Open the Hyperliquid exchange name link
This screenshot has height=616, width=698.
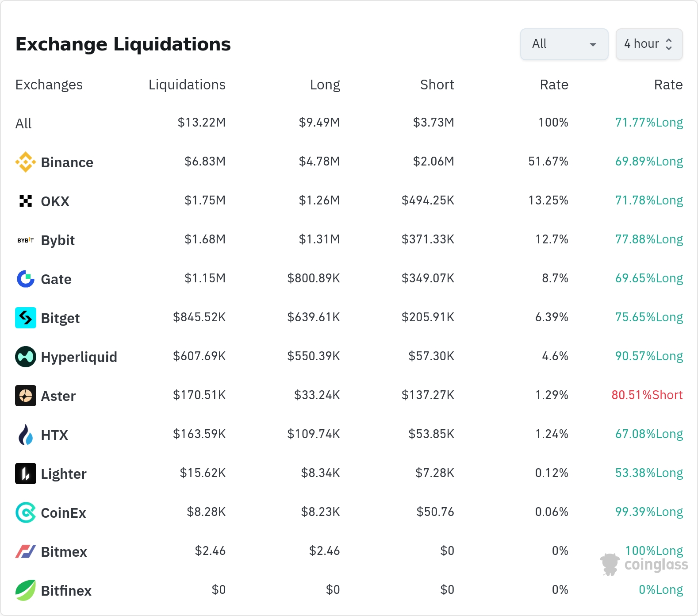[79, 357]
